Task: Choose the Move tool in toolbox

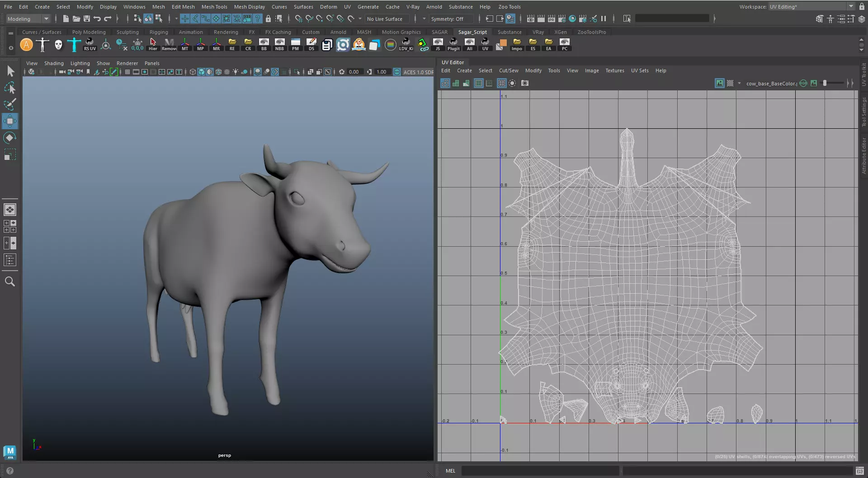Action: tap(10, 121)
